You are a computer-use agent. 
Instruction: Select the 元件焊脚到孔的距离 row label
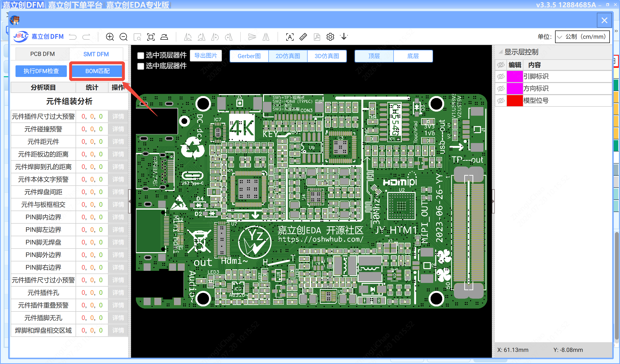(x=43, y=167)
